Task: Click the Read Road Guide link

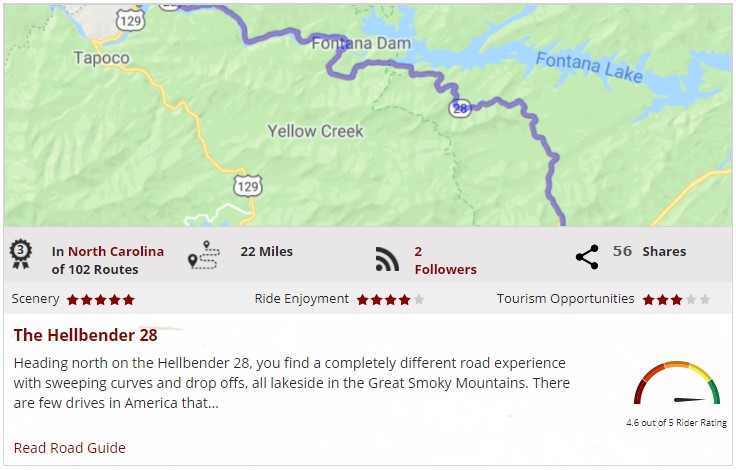Action: click(x=70, y=448)
